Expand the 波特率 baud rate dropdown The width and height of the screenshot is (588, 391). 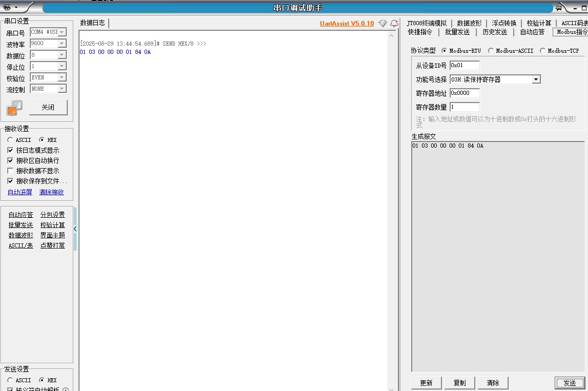click(x=62, y=44)
